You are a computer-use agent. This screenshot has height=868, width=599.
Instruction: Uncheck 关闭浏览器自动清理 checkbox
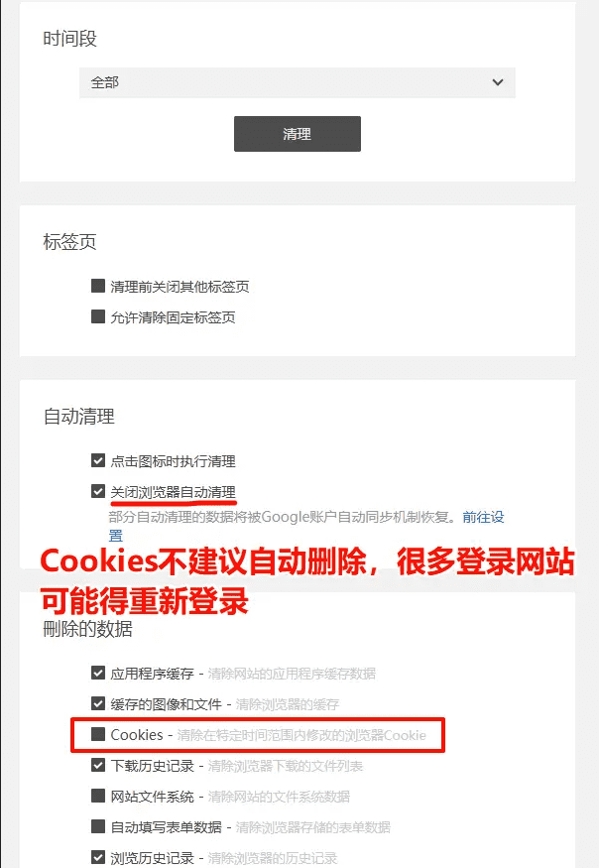coord(98,492)
